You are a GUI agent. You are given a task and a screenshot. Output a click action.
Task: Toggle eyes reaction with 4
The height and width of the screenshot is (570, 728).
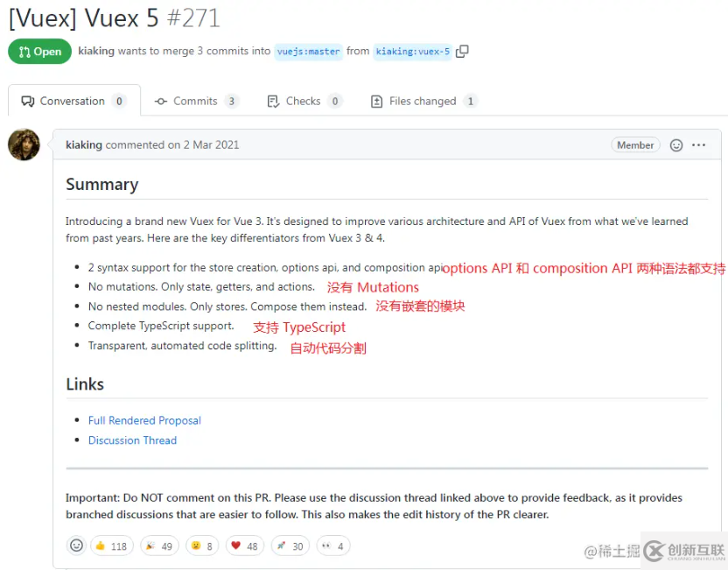click(x=332, y=545)
